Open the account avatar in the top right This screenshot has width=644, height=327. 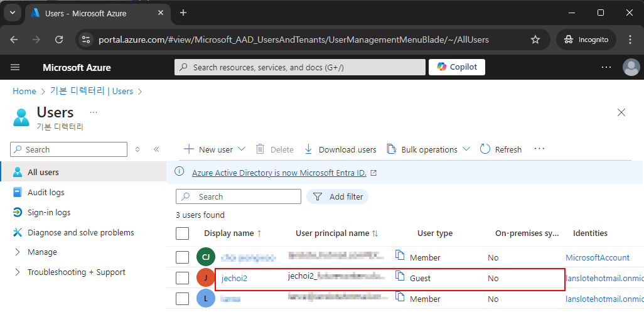[x=631, y=67]
